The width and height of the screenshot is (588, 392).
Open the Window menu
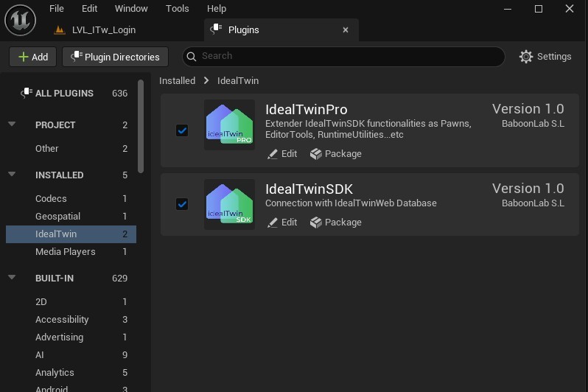pos(131,9)
